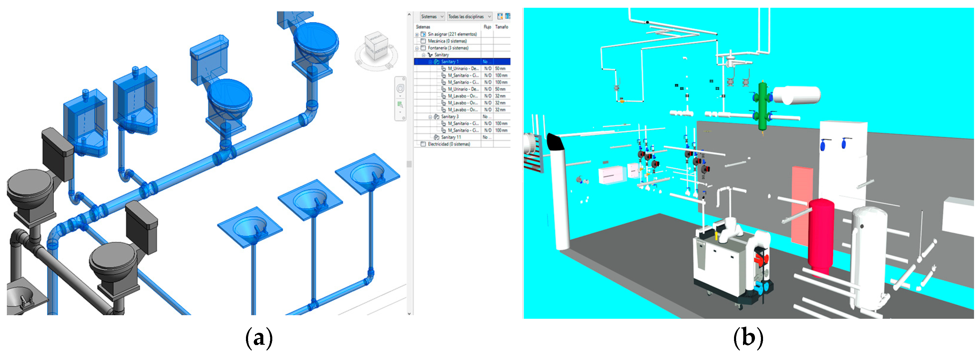Open the Todas las disciplinas dropdown
Viewport: 980px width, 357px height.
(469, 16)
